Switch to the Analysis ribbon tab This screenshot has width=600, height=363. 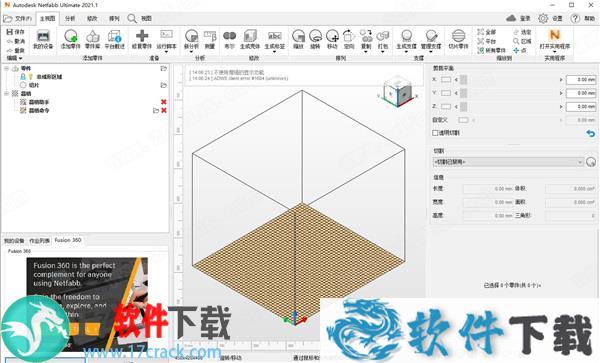(x=70, y=18)
